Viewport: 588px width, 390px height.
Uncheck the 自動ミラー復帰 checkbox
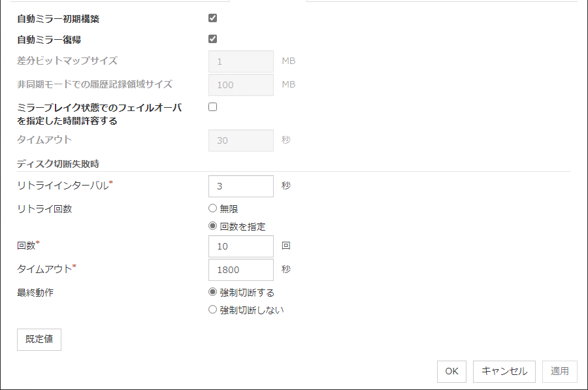(212, 39)
